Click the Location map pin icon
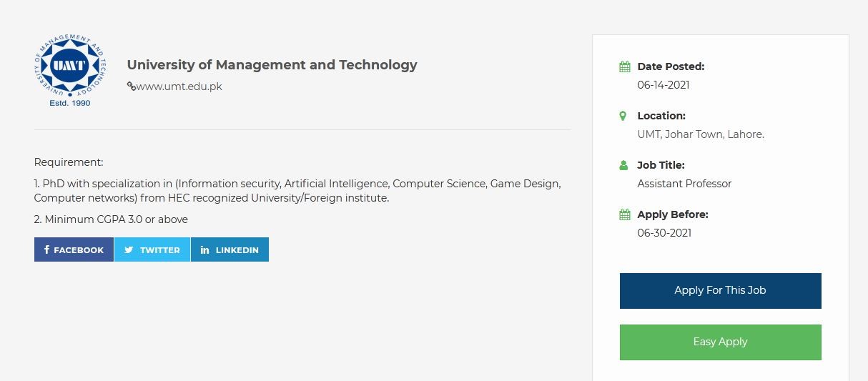The image size is (868, 381). [623, 116]
